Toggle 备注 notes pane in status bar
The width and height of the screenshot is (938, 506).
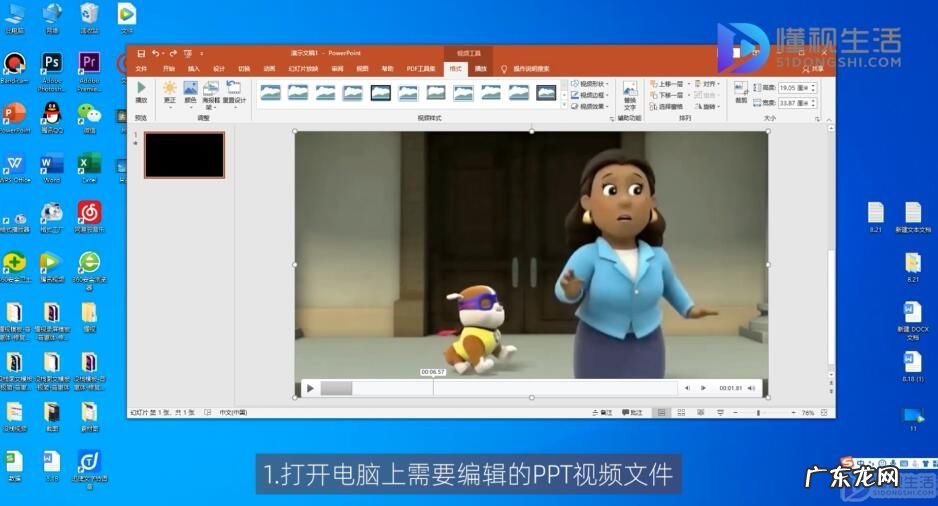pos(602,413)
